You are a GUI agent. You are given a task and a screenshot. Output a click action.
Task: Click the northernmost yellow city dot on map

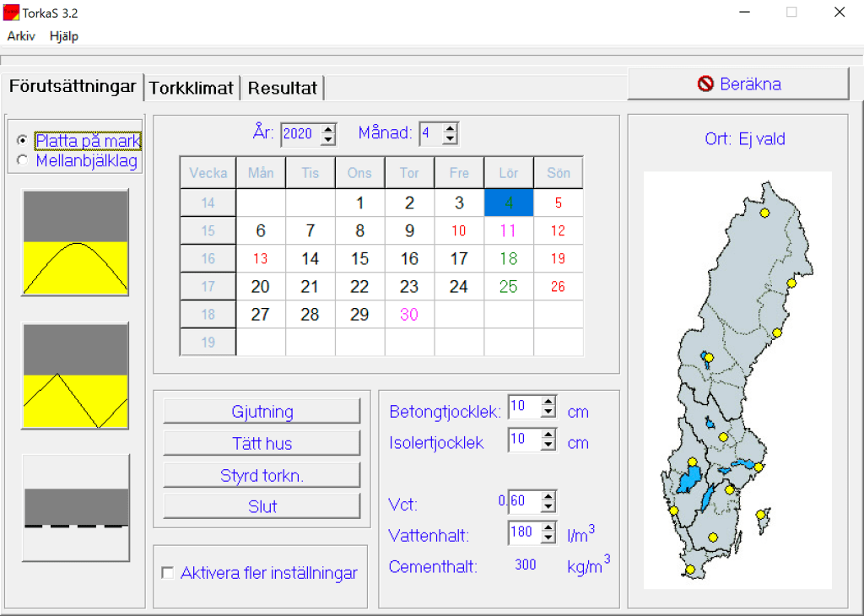coord(764,213)
